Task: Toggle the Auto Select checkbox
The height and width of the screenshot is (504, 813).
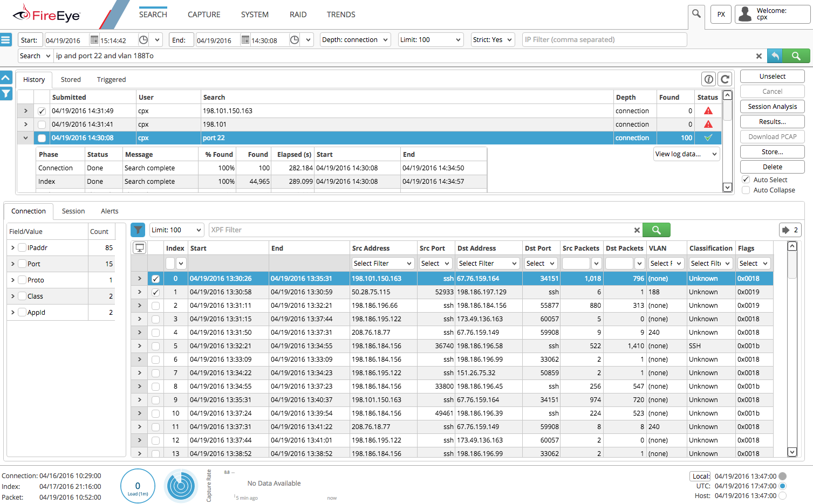Action: click(746, 179)
